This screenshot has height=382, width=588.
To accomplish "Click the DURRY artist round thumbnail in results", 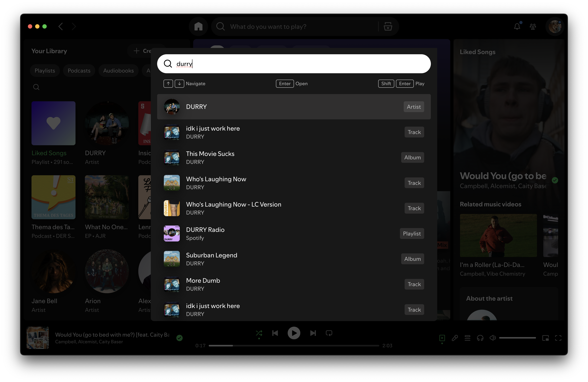I will [x=172, y=107].
